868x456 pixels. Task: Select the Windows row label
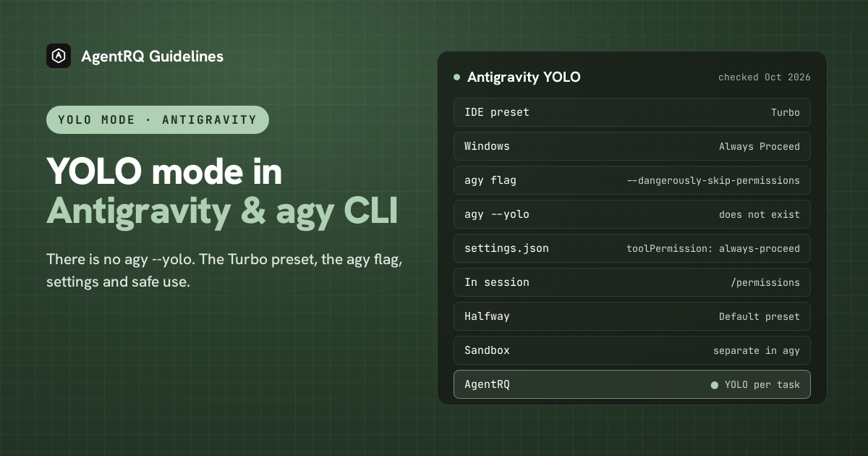tap(487, 146)
